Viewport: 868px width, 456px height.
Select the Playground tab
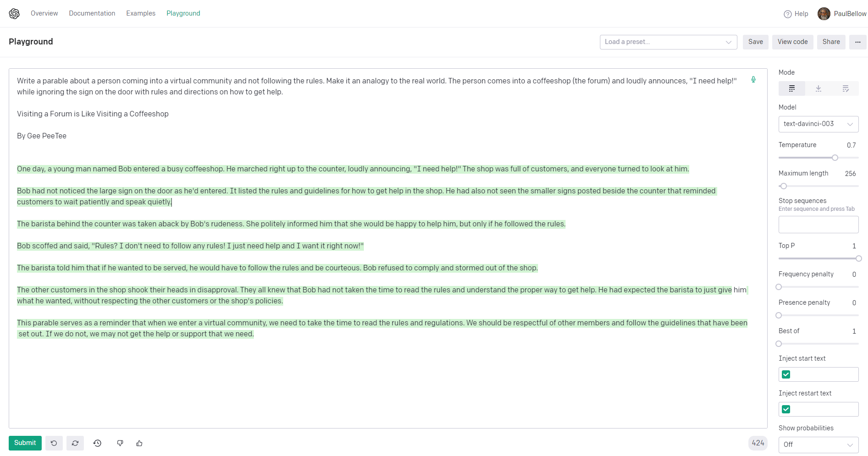click(183, 13)
